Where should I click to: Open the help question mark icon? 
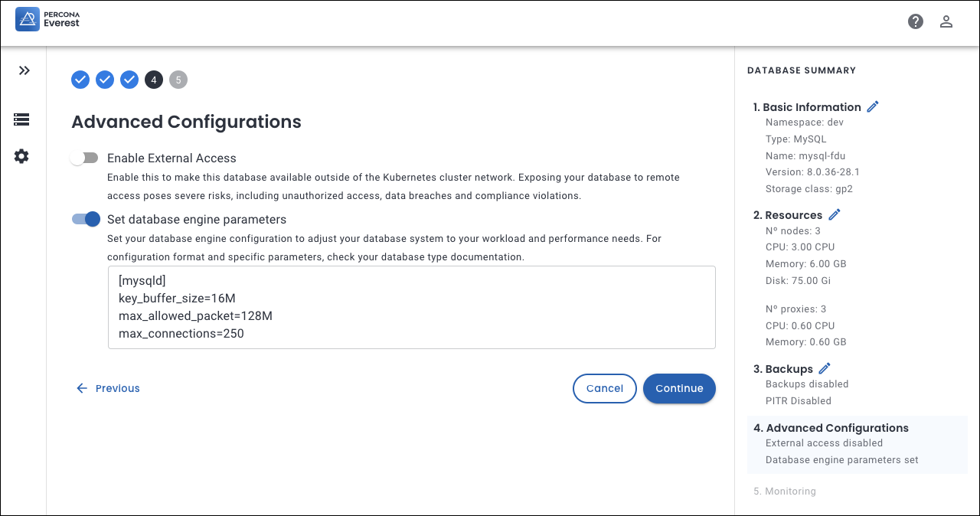pos(916,21)
